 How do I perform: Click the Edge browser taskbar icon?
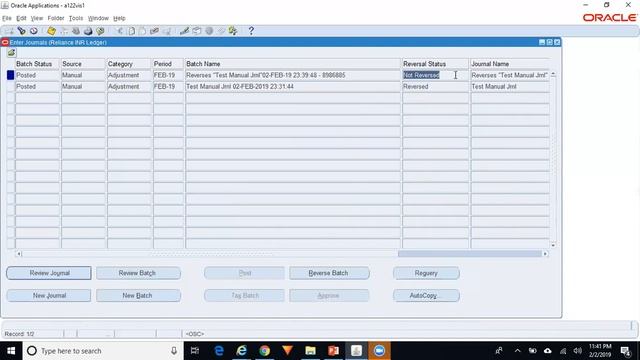click(219, 351)
